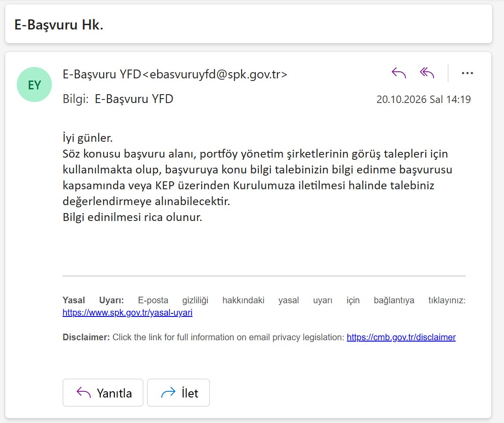504x423 pixels.
Task: Click the greeting text İyi günler.
Action: pyautogui.click(x=88, y=138)
